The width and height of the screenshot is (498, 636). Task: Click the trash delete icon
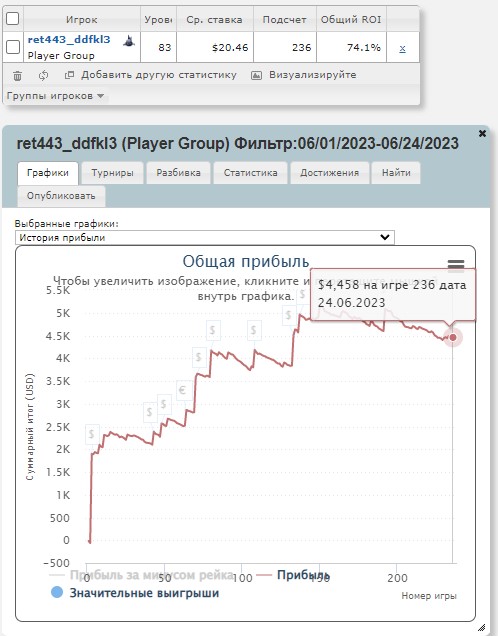tap(17, 75)
